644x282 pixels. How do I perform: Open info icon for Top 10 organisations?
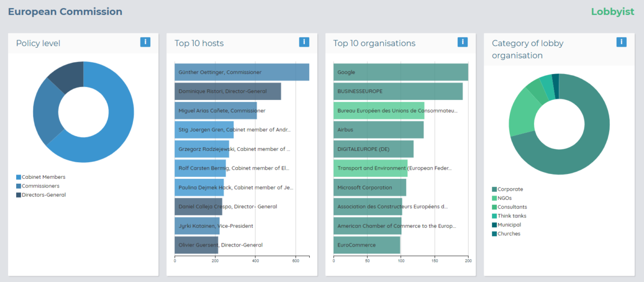pyautogui.click(x=463, y=42)
